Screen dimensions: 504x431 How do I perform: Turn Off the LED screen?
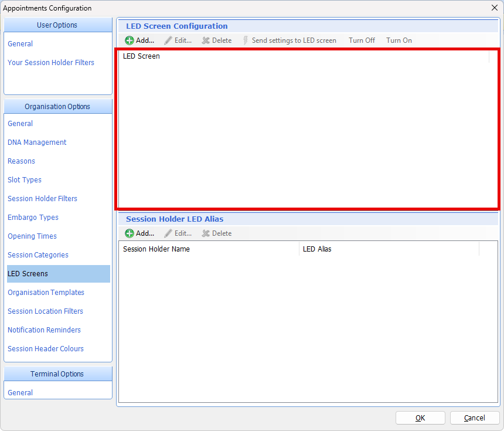362,40
